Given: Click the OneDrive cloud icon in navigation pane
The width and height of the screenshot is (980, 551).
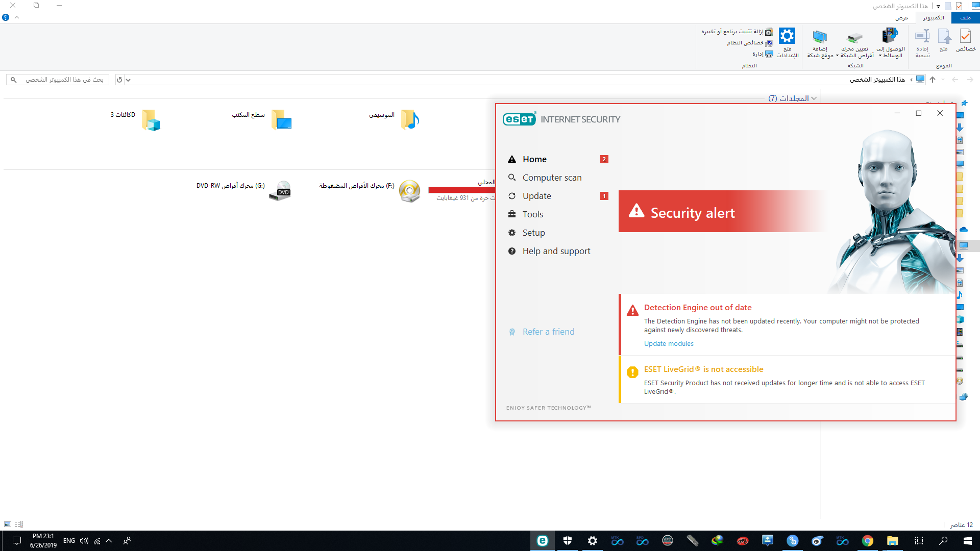Looking at the screenshot, I should [x=963, y=230].
